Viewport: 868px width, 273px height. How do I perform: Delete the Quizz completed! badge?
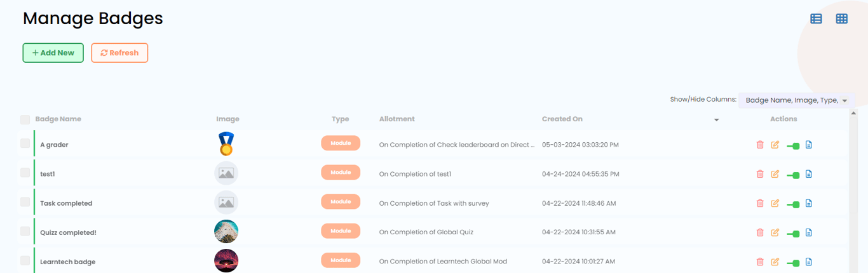(760, 232)
